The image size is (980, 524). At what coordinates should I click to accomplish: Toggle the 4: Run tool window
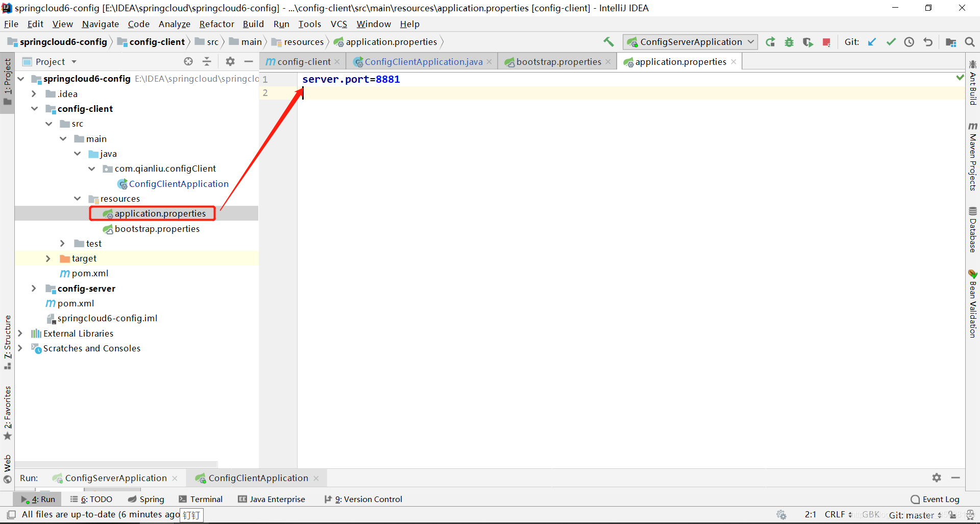coord(38,499)
